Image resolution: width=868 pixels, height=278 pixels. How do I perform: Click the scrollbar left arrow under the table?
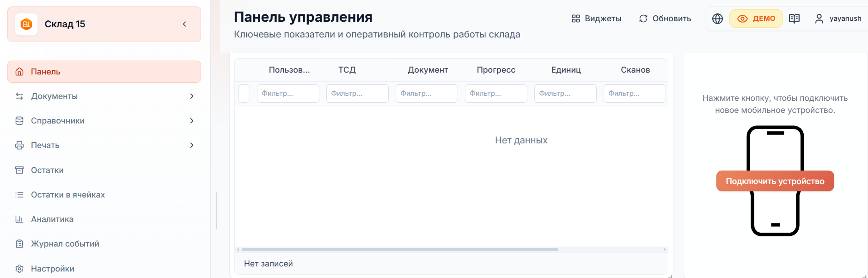pos(238,249)
